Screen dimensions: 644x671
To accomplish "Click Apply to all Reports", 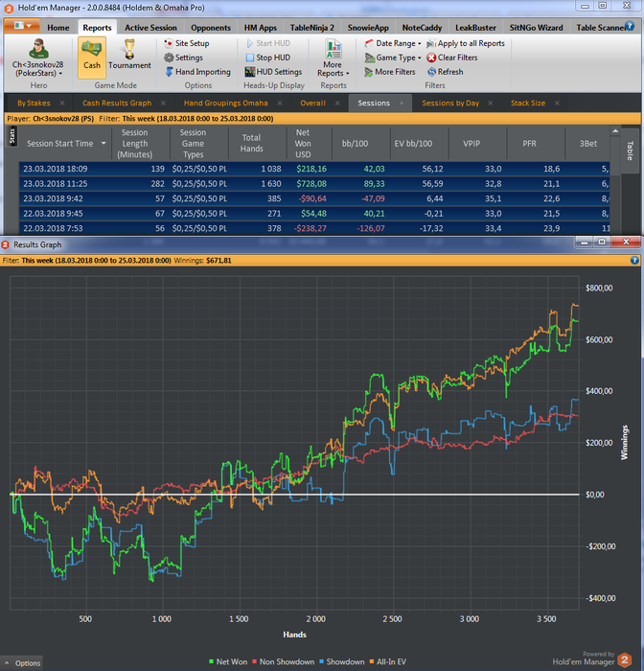I will pos(466,43).
